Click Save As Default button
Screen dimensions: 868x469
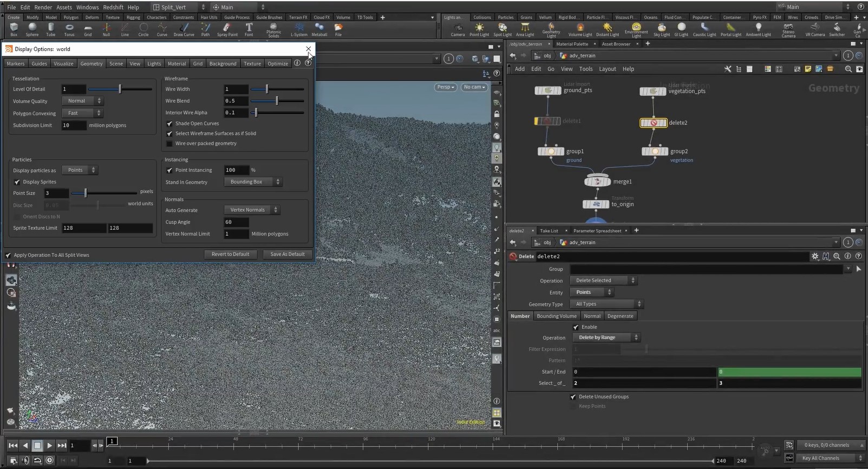[287, 254]
